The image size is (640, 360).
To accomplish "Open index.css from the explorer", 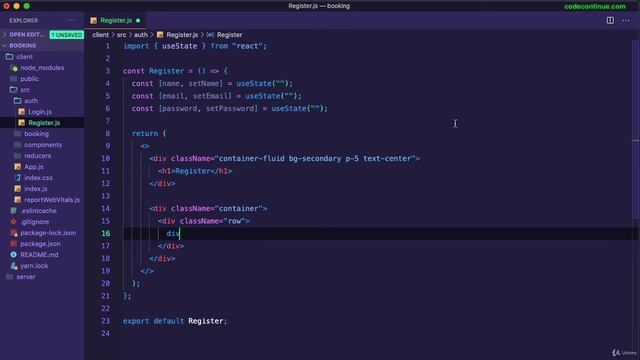I will tap(38, 178).
